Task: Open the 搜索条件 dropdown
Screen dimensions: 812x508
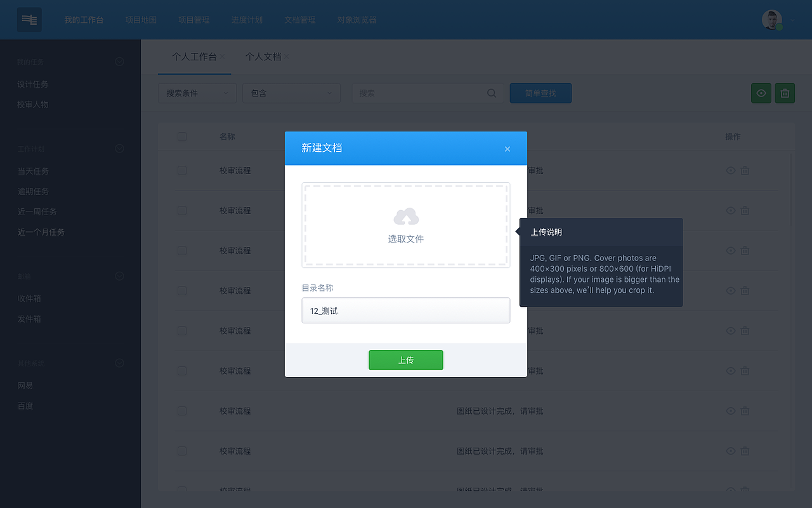Action: click(197, 93)
